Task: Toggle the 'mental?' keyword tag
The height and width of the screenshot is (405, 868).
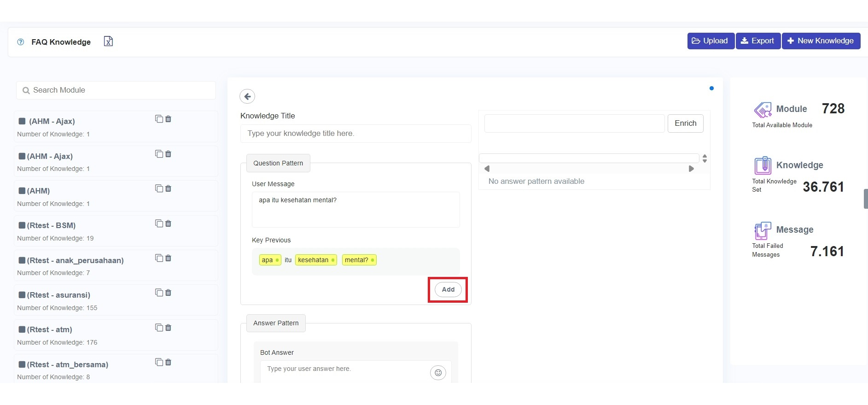Action: [359, 260]
